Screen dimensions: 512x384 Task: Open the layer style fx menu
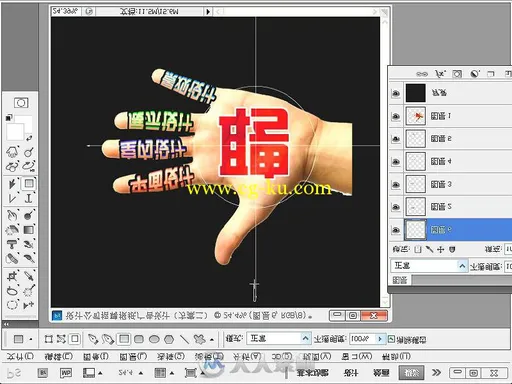(x=441, y=74)
